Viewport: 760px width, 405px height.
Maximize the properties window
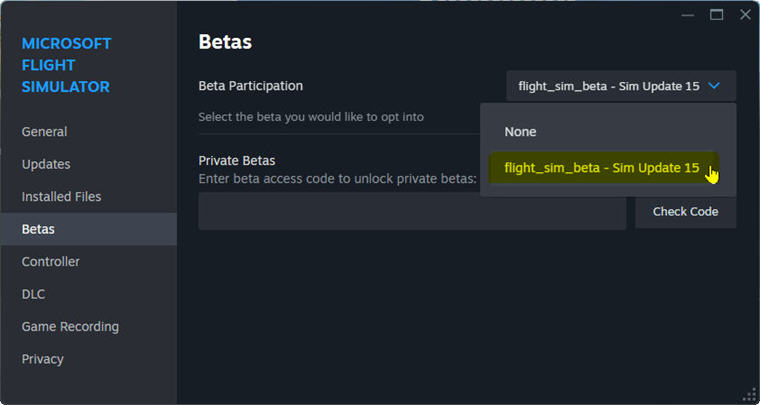(716, 15)
